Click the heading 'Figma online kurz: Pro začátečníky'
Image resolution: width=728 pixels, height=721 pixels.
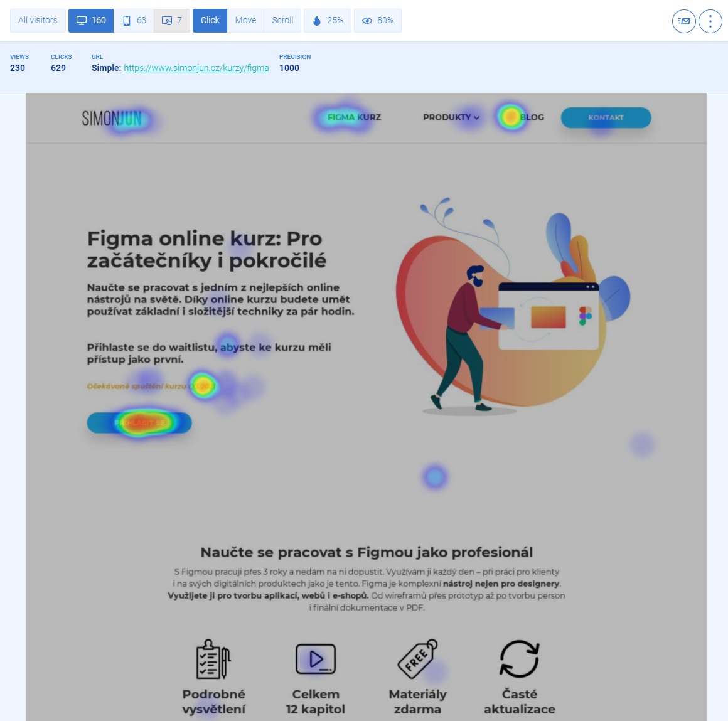tap(206, 249)
